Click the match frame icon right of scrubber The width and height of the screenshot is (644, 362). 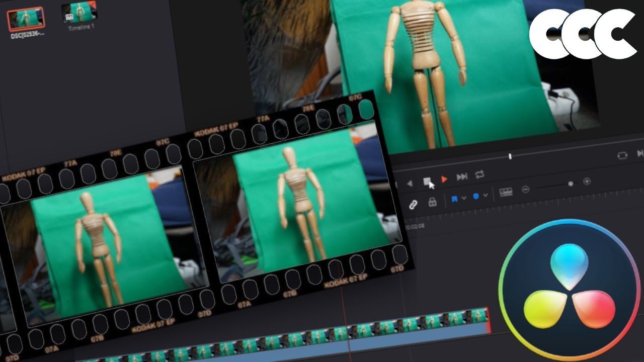click(622, 155)
